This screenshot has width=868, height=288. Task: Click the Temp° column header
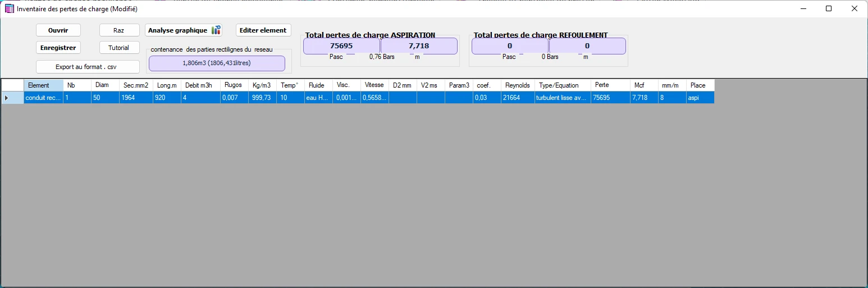[290, 85]
